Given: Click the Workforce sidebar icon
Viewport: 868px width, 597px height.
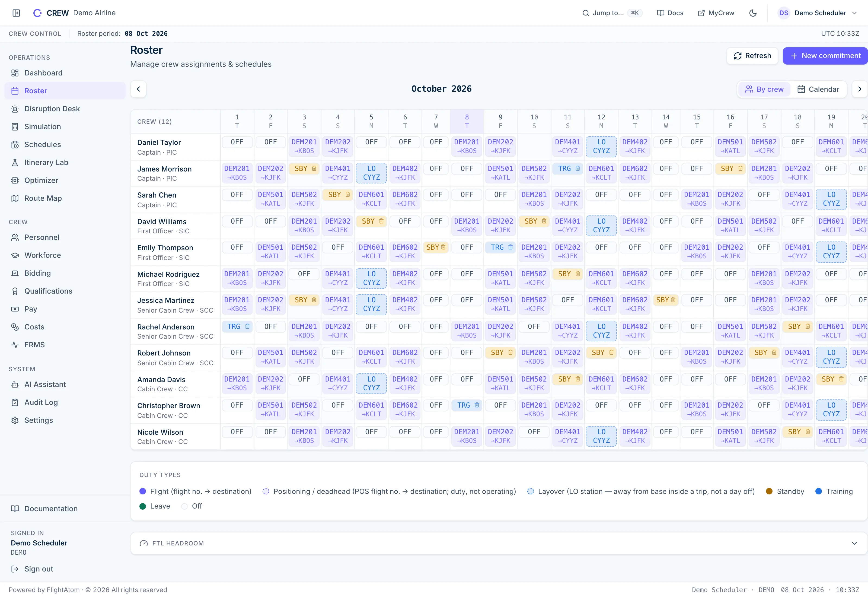Looking at the screenshot, I should point(15,255).
